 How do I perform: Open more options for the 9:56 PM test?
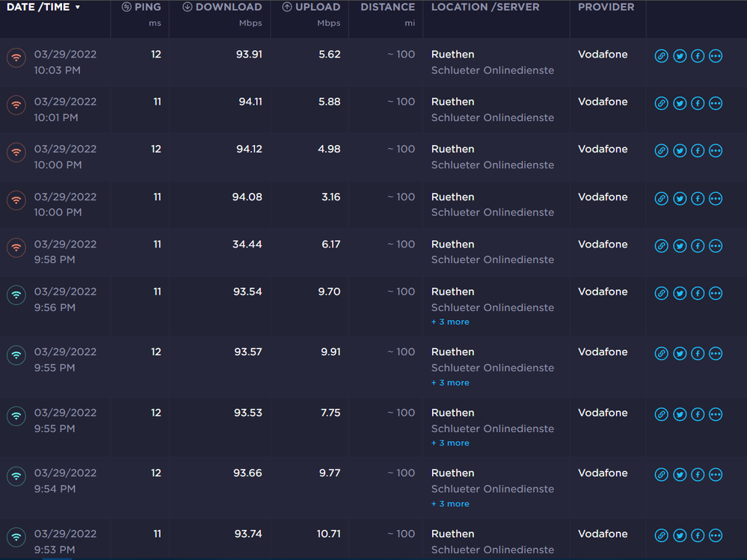716,293
